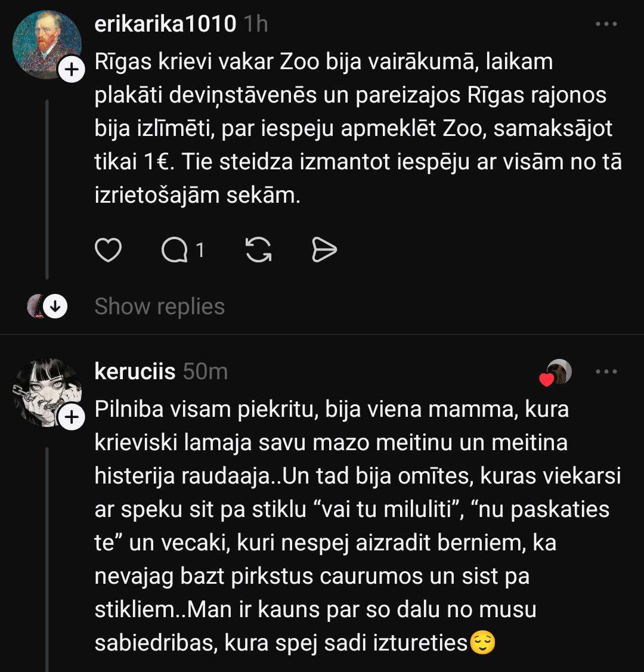The width and height of the screenshot is (644, 672).
Task: Share the post using the send icon
Action: tap(324, 250)
